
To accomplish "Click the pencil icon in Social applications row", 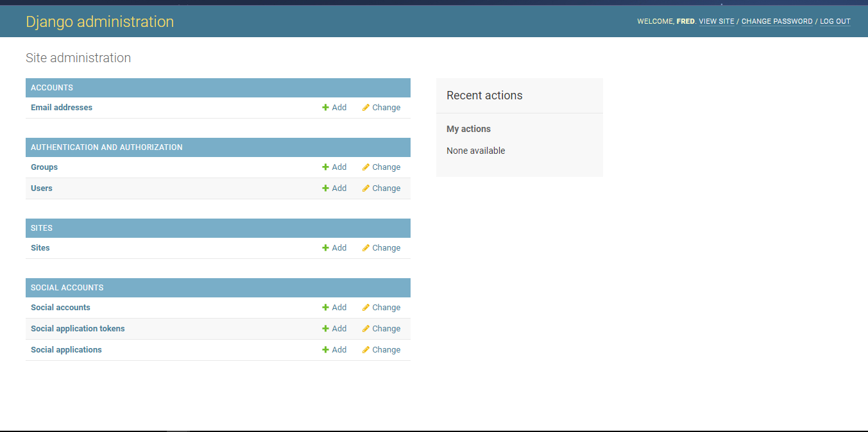I will [366, 350].
